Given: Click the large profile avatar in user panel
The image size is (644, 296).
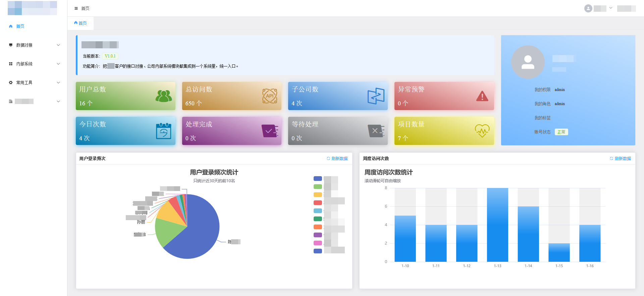Looking at the screenshot, I should [528, 62].
